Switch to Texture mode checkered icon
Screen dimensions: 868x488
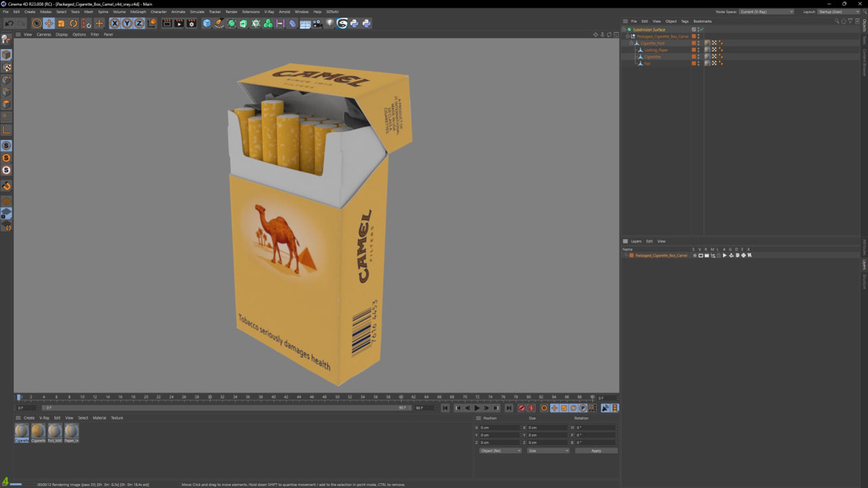pyautogui.click(x=6, y=67)
